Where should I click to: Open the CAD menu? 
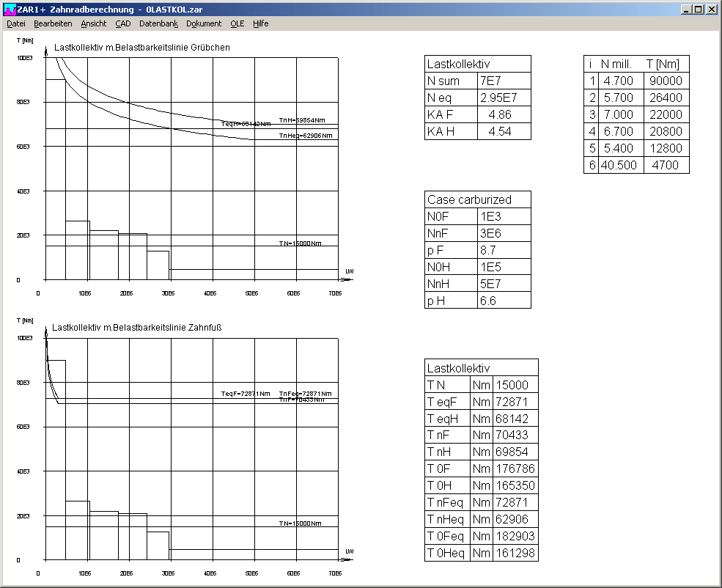122,23
